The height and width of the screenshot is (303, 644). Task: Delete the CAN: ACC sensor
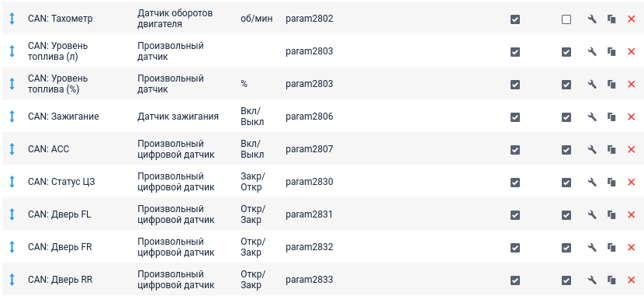(x=632, y=150)
